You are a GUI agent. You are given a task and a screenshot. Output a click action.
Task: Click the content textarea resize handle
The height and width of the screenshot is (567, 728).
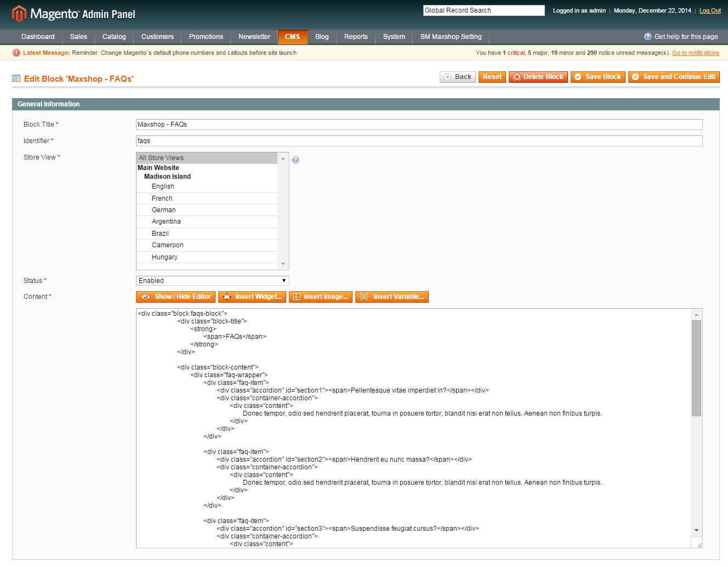(698, 544)
